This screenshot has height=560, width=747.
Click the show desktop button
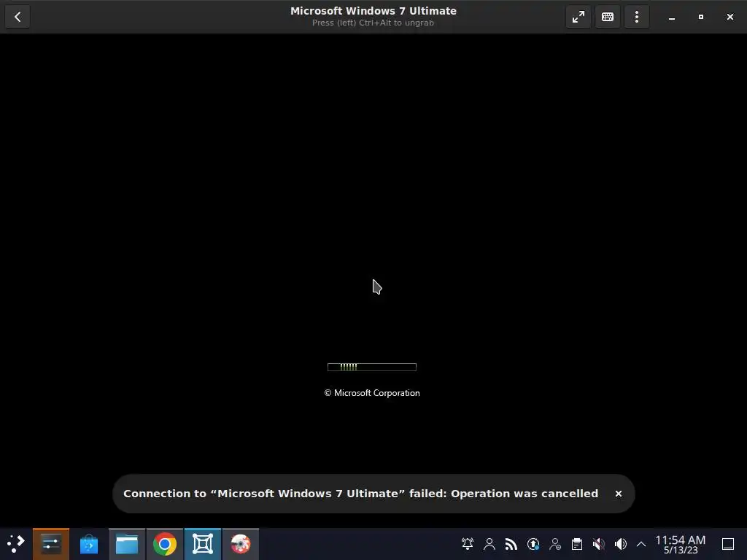[728, 544]
